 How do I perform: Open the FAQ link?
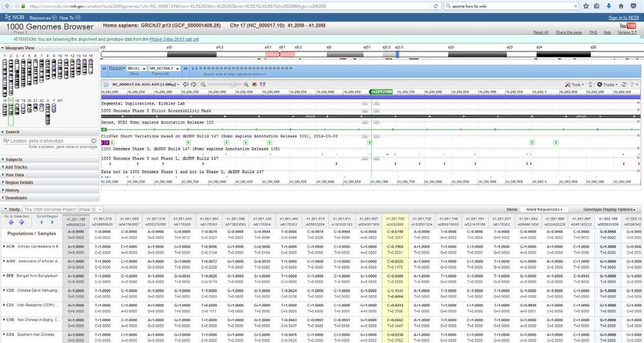tap(593, 33)
